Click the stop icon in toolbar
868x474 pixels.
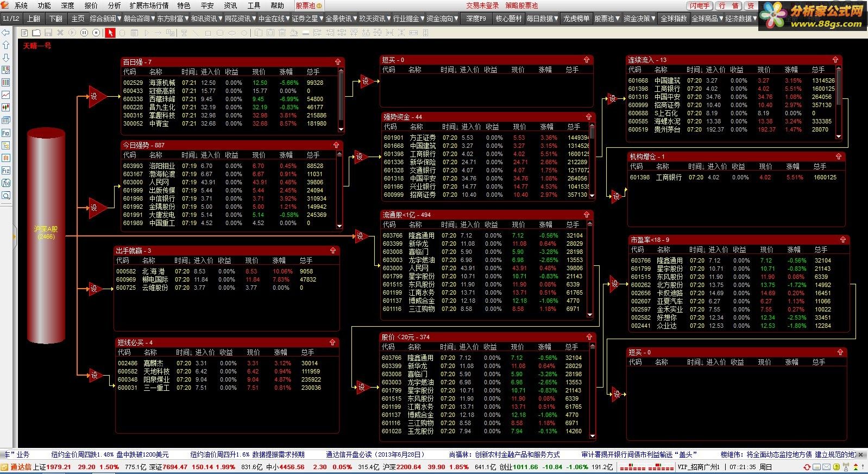click(x=96, y=33)
